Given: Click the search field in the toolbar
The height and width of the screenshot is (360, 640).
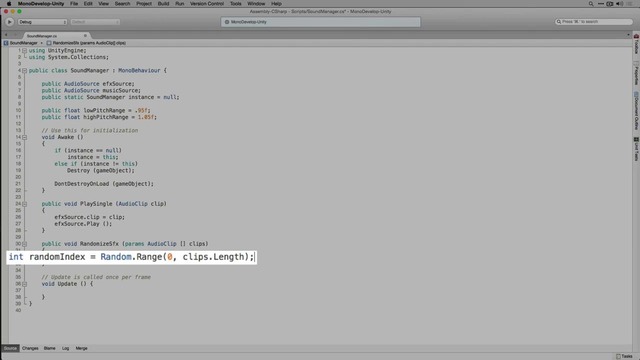Looking at the screenshot, I should 593,22.
